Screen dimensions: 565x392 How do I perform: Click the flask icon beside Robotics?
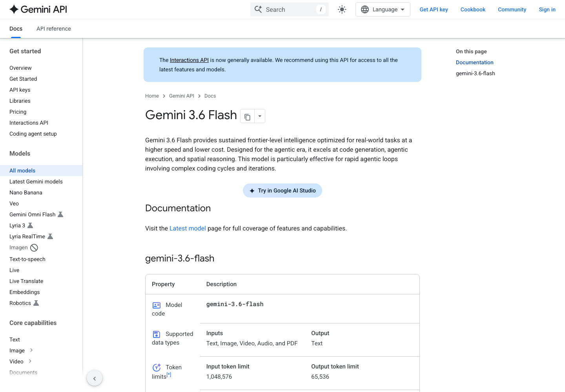[36, 303]
